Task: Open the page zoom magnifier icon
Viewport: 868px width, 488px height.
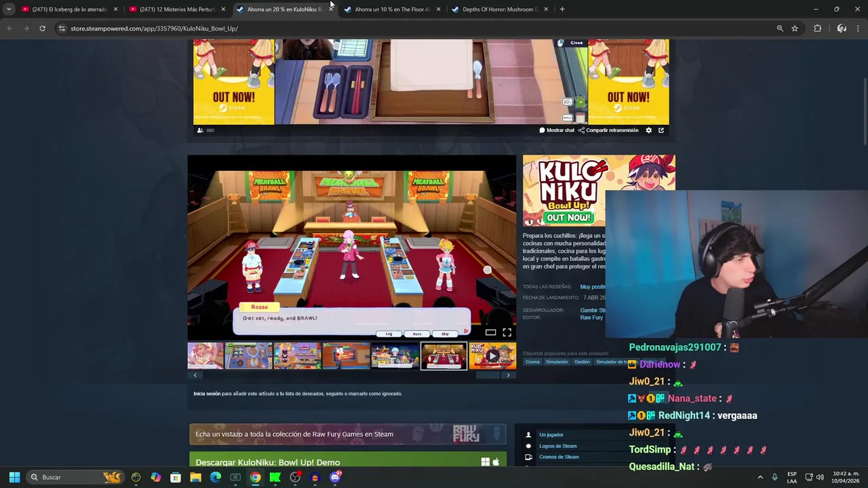Action: 780,28
